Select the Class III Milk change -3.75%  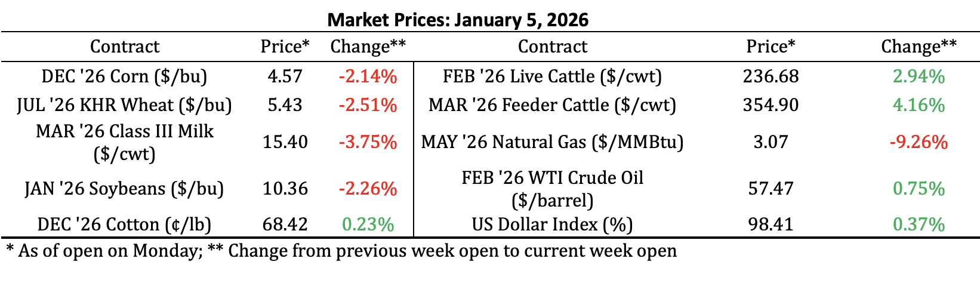click(368, 142)
